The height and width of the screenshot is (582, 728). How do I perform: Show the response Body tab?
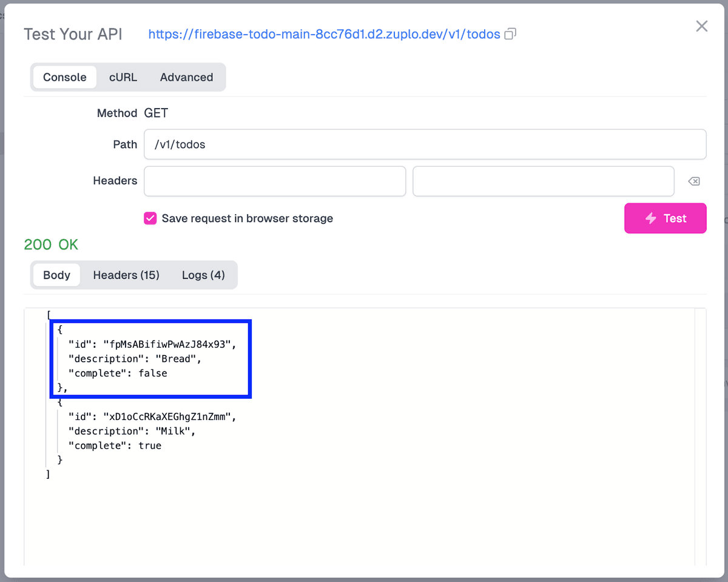tap(56, 275)
